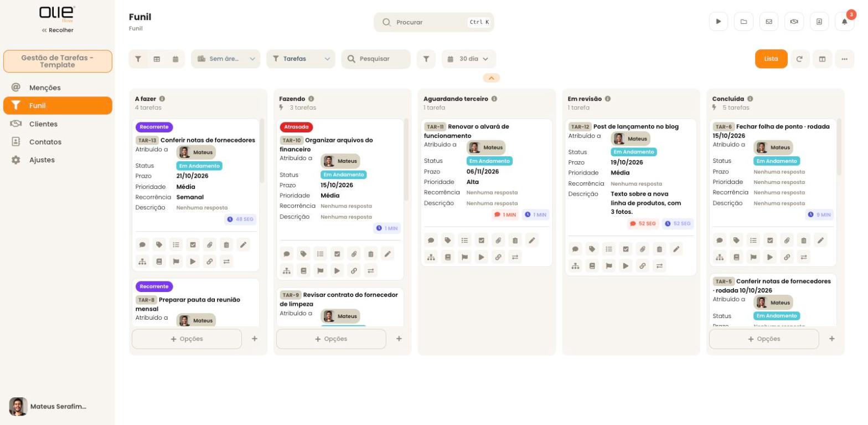Expand the 'Sem áre...' area dropdown
The width and height of the screenshot is (868, 425).
click(226, 59)
